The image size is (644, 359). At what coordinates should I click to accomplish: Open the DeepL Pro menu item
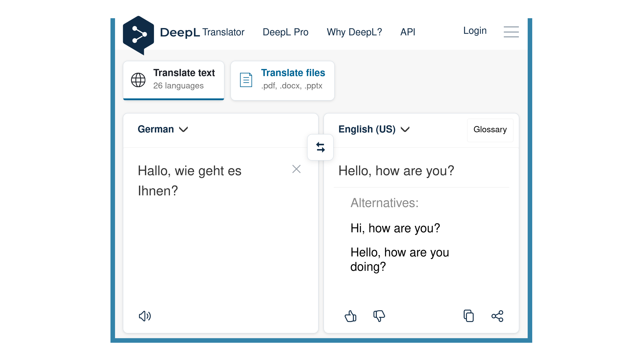(285, 32)
